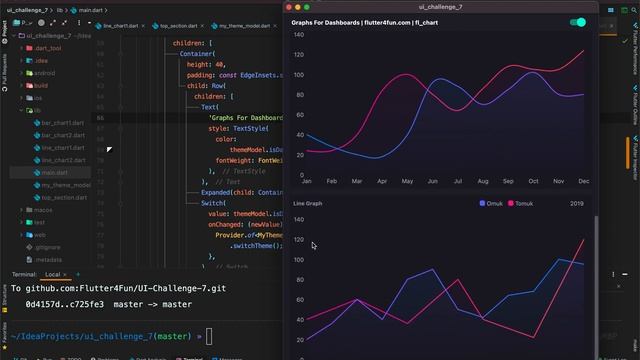Click the Omuk blue legend swatch

(x=482, y=203)
